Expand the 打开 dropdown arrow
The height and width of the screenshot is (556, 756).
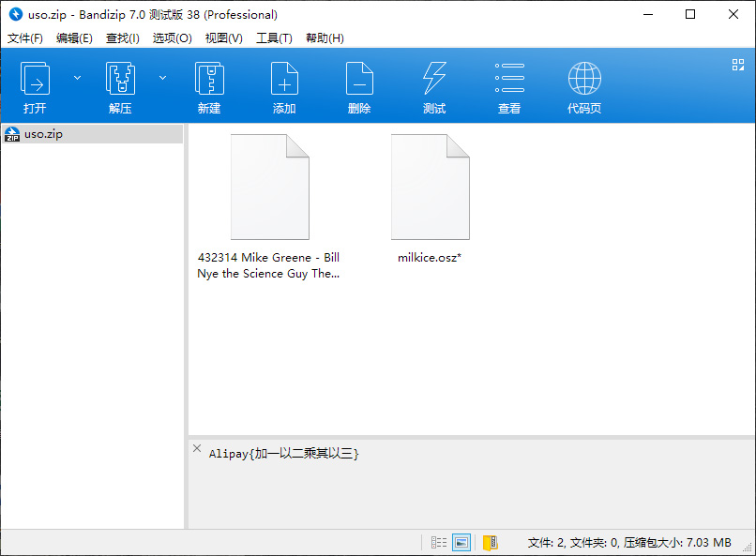[x=77, y=78]
